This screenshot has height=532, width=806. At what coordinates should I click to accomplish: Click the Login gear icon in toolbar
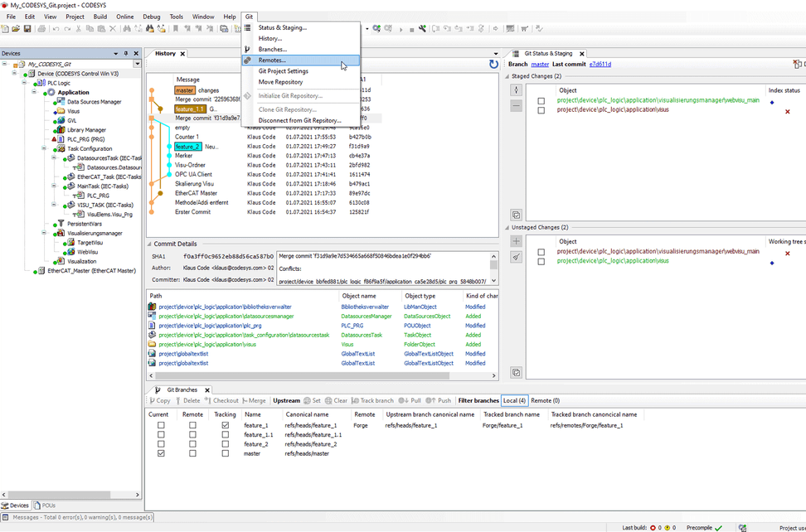(376, 29)
